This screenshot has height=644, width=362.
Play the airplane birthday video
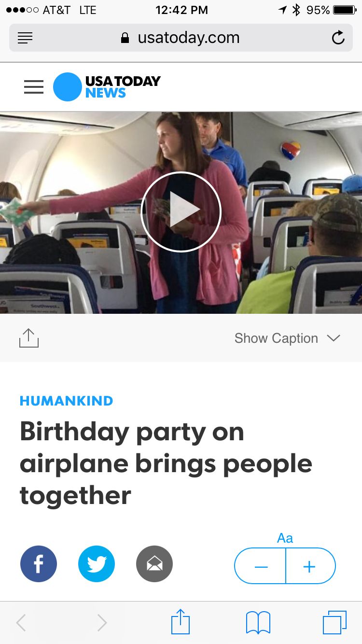[x=181, y=211]
